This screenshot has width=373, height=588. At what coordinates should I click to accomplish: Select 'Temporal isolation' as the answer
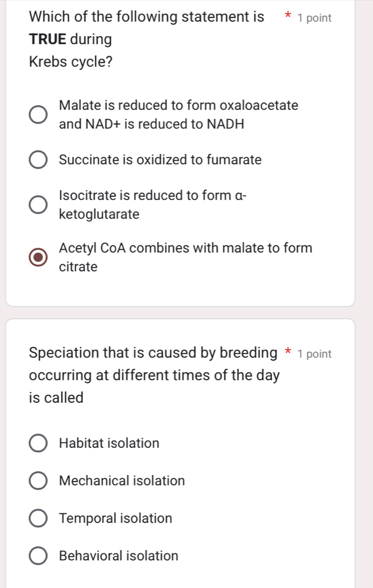[x=37, y=518]
